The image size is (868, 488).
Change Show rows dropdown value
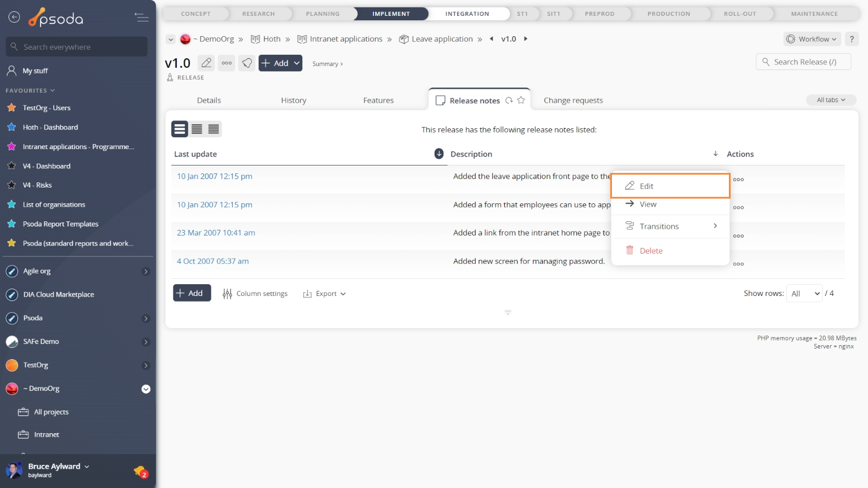coord(804,293)
